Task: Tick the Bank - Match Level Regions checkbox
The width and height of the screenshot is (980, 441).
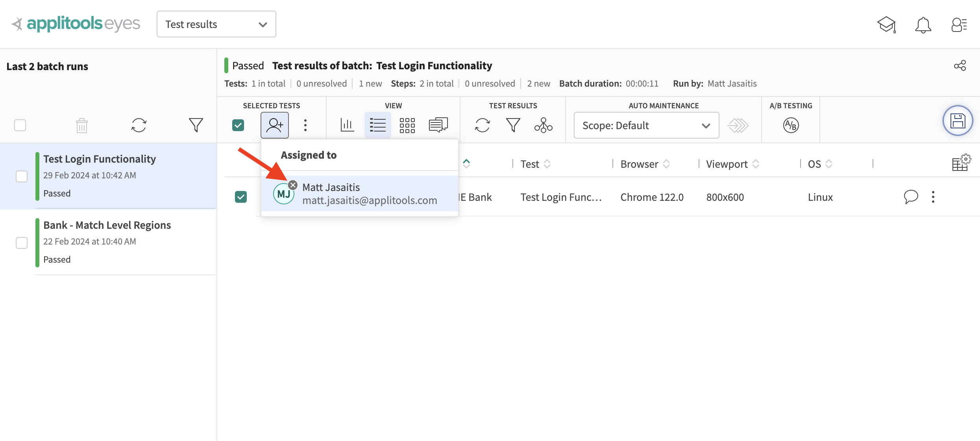Action: click(x=22, y=243)
